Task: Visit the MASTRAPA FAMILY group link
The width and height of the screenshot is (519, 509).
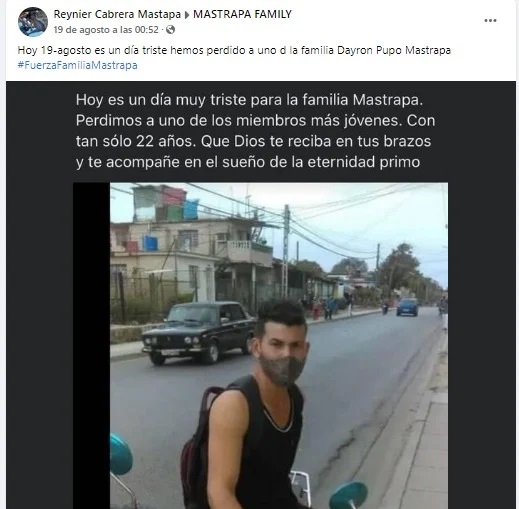Action: point(242,14)
